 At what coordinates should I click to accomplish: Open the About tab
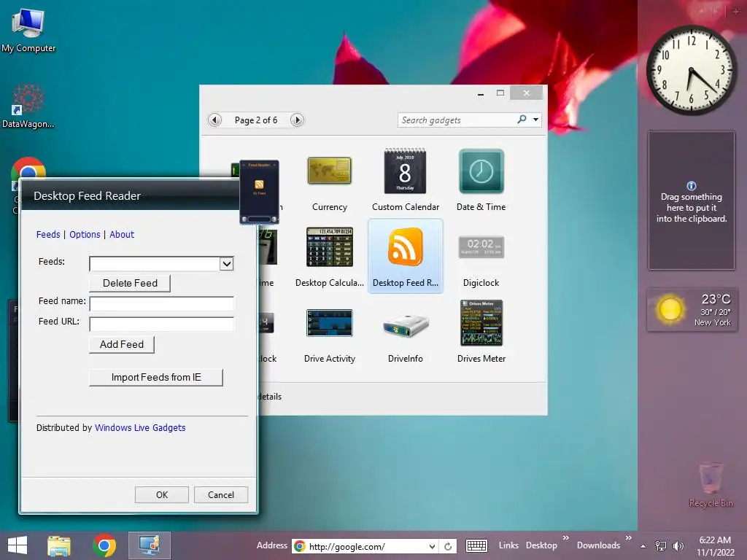tap(122, 234)
